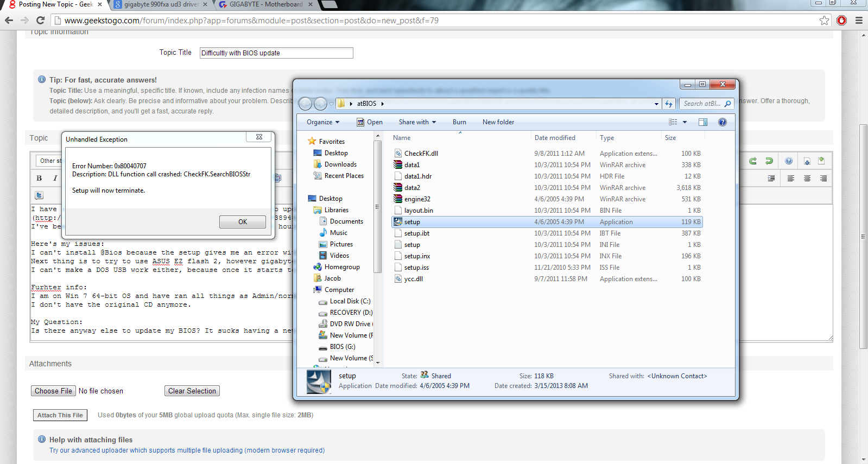The image size is (868, 464).
Task: Click Clear Selection button
Action: tap(192, 391)
